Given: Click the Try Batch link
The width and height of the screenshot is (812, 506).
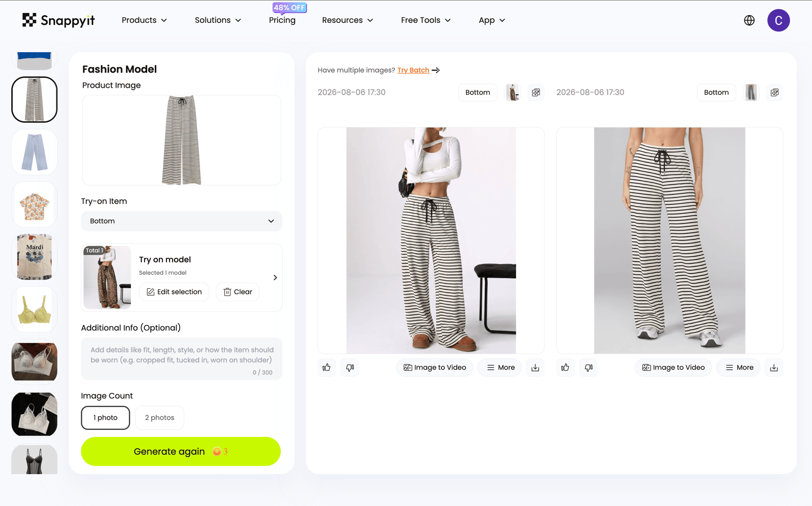Looking at the screenshot, I should pyautogui.click(x=413, y=70).
